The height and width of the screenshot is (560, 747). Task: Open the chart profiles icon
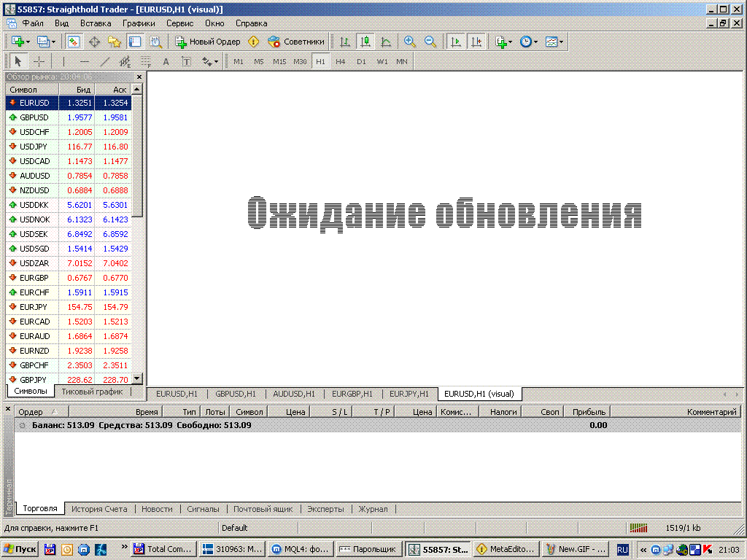tap(43, 42)
